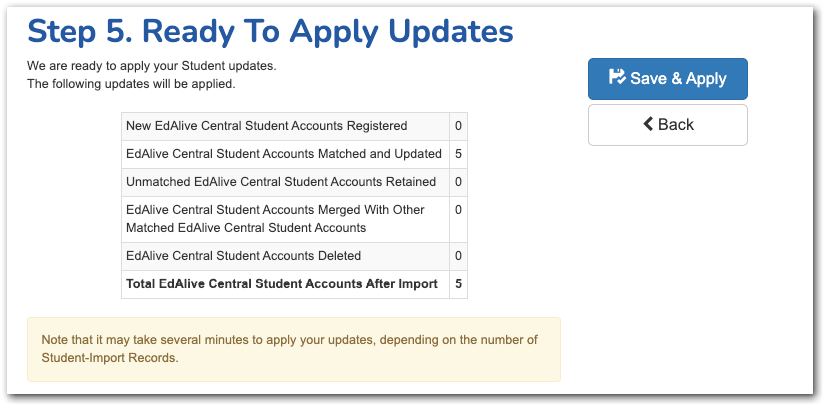Click the Save & Apply button
826x407 pixels.
pyautogui.click(x=667, y=79)
